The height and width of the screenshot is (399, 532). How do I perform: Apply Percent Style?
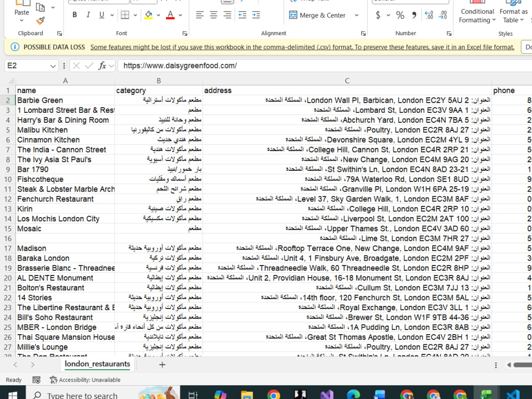(x=401, y=15)
